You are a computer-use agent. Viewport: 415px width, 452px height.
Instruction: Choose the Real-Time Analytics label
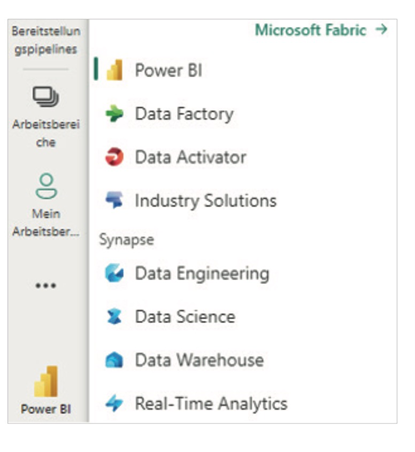(211, 404)
